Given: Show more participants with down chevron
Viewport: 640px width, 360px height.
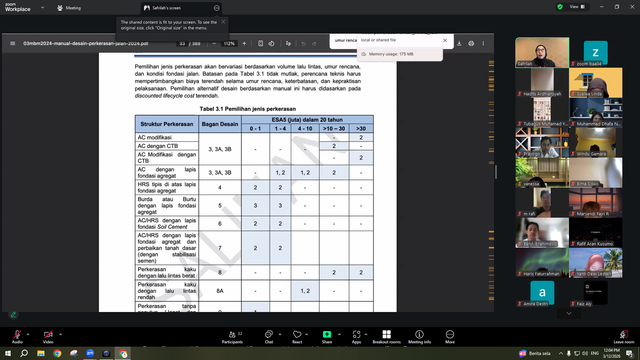Looking at the screenshot, I should [569, 313].
